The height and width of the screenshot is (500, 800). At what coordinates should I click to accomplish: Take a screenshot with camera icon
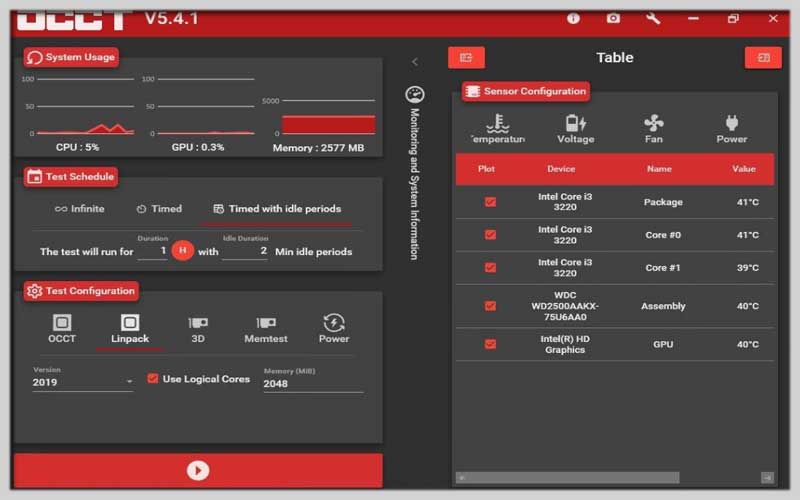click(x=613, y=18)
